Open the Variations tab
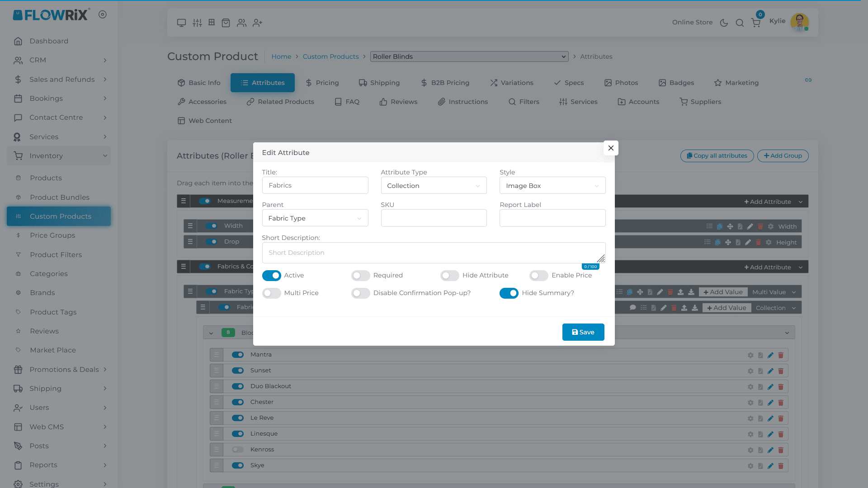The height and width of the screenshot is (488, 868). pos(512,83)
